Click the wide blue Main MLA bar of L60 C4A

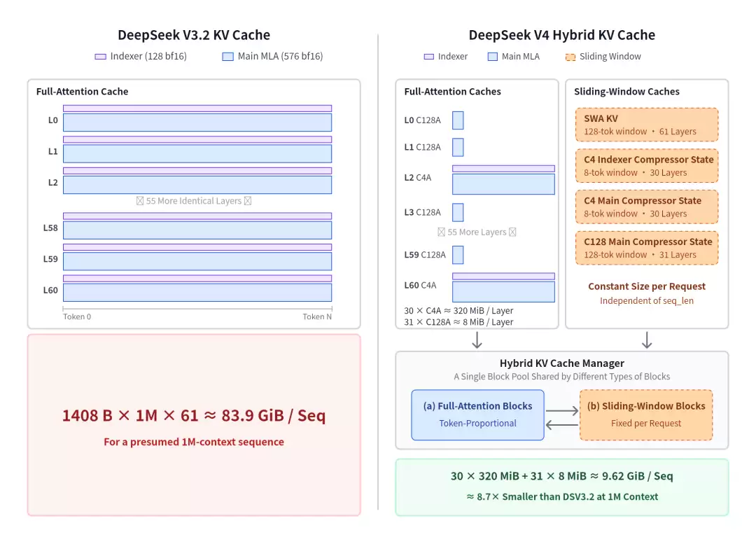(x=503, y=292)
